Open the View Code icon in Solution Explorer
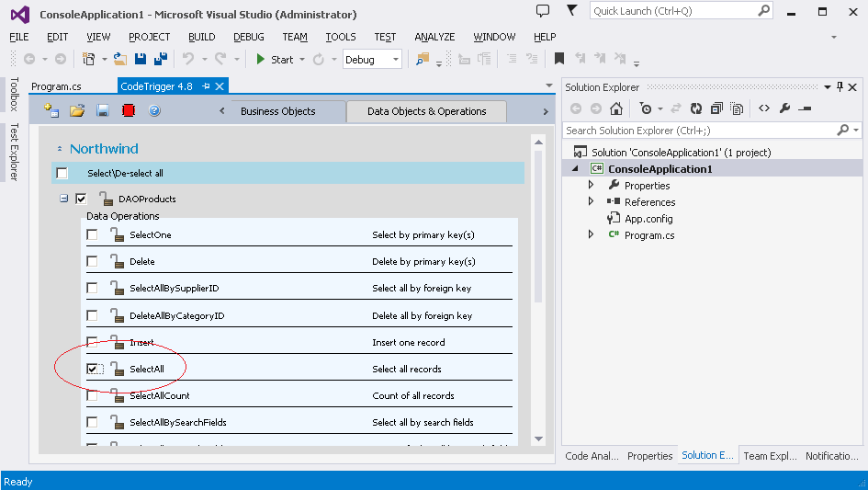Viewport: 868px width, 490px height. coord(763,108)
